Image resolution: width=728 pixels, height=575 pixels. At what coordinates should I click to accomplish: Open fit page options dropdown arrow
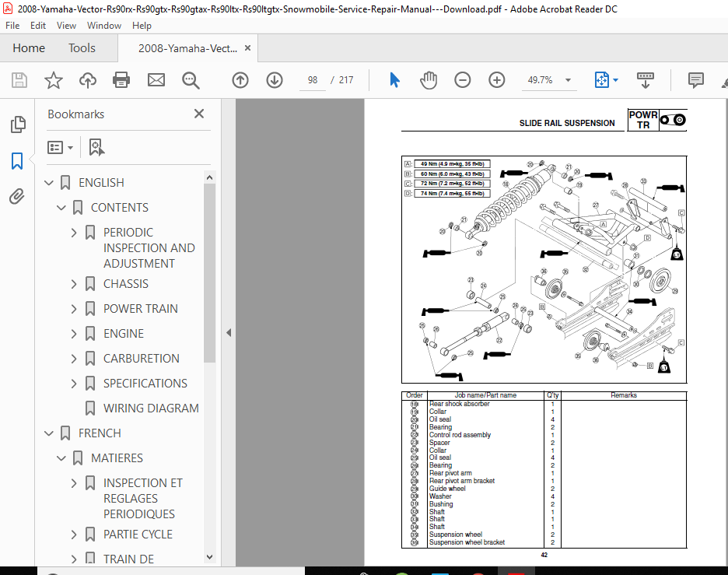616,80
